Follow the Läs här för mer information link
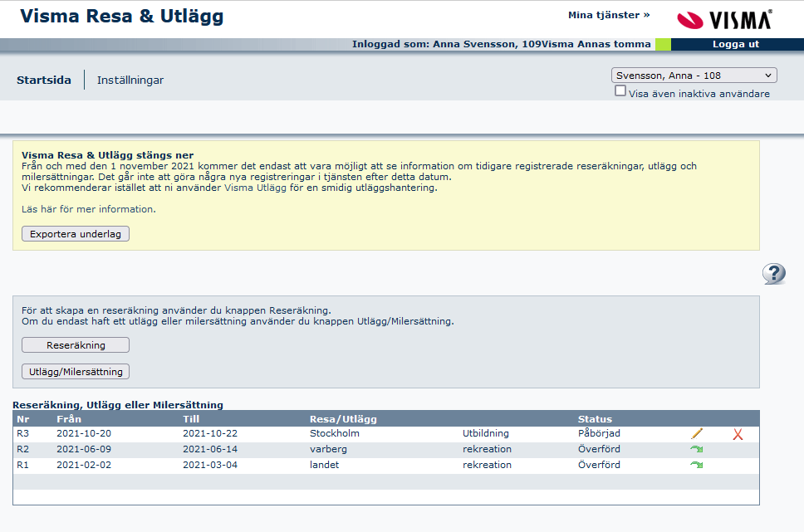Screen dimensions: 804x532 point(88,209)
